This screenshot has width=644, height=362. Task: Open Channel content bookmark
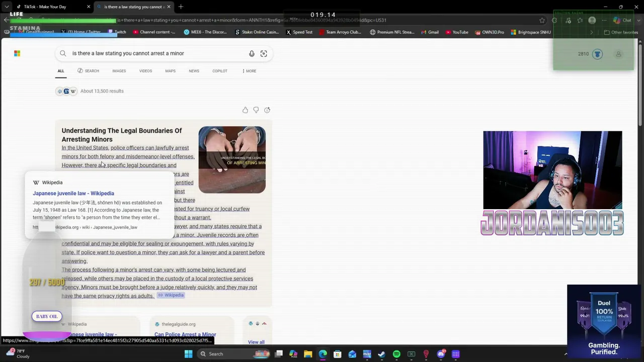(154, 32)
